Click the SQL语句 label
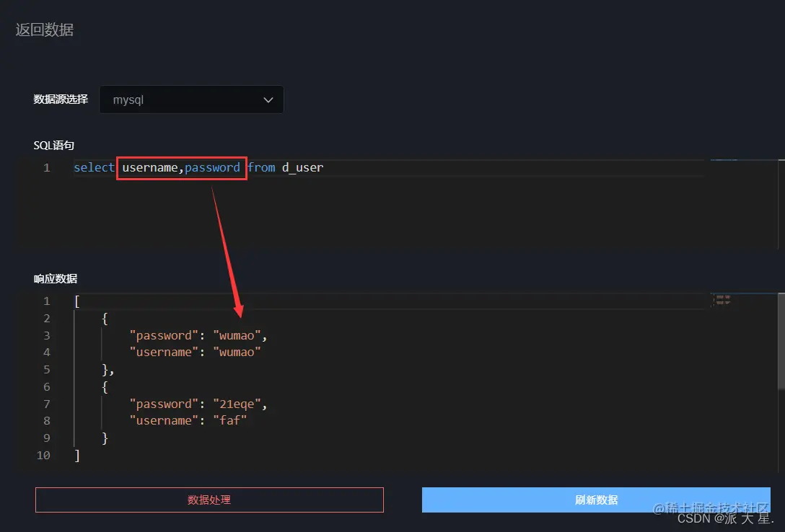The height and width of the screenshot is (532, 785). coord(53,146)
